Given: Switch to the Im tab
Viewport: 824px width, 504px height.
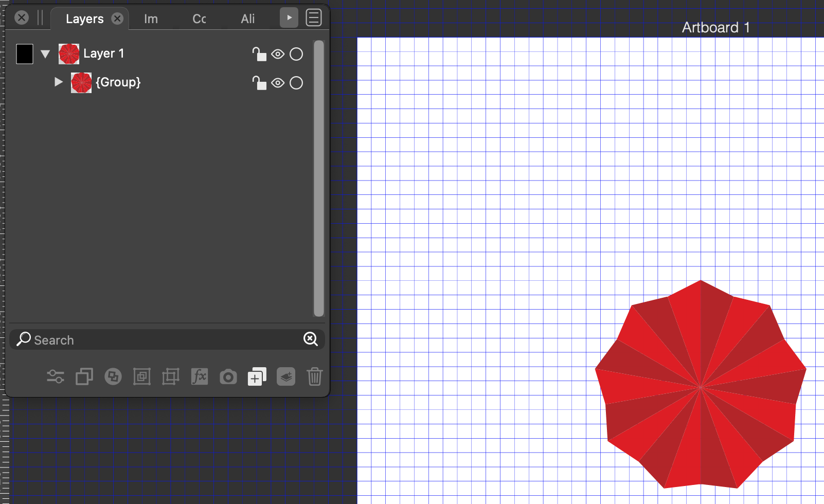Looking at the screenshot, I should tap(151, 19).
